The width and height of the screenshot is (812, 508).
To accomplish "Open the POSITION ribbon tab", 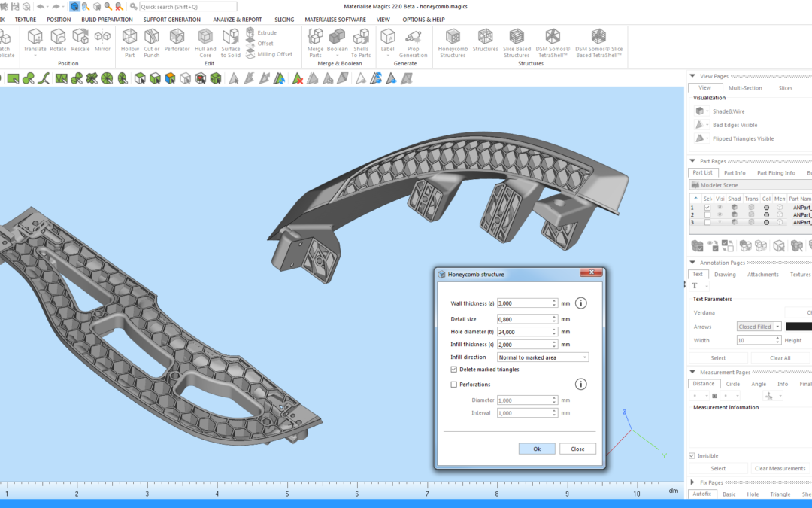I will [59, 20].
